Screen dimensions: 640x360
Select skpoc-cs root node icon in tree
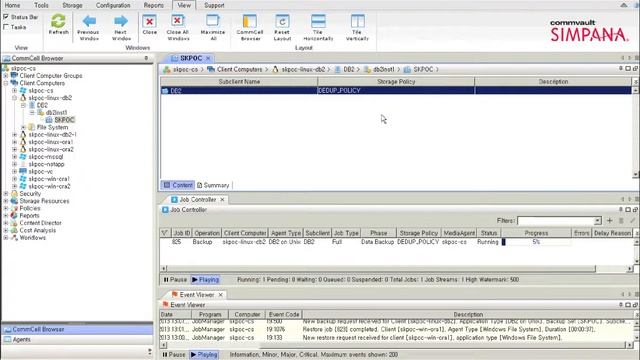coord(6,68)
